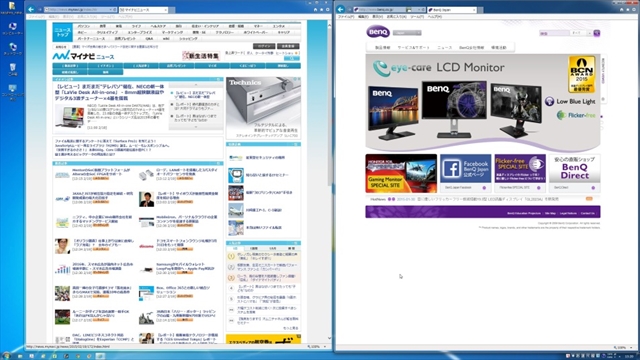Select the Mynavi News browser tab
This screenshot has width=640, height=360.
point(143,9)
